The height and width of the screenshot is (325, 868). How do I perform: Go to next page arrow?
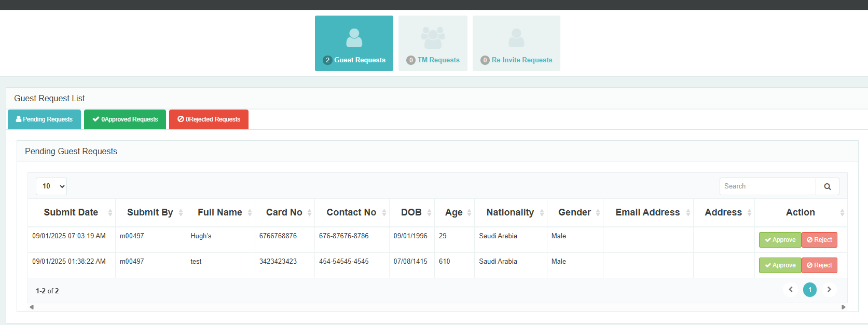pyautogui.click(x=829, y=290)
